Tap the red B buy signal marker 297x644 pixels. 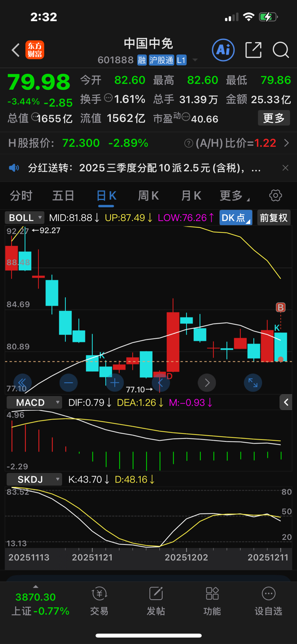[x=280, y=307]
